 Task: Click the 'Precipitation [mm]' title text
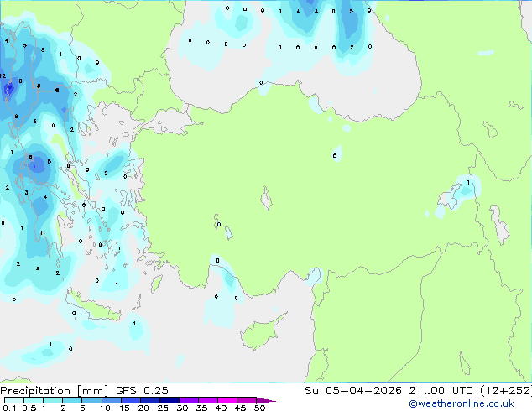pyautogui.click(x=54, y=391)
